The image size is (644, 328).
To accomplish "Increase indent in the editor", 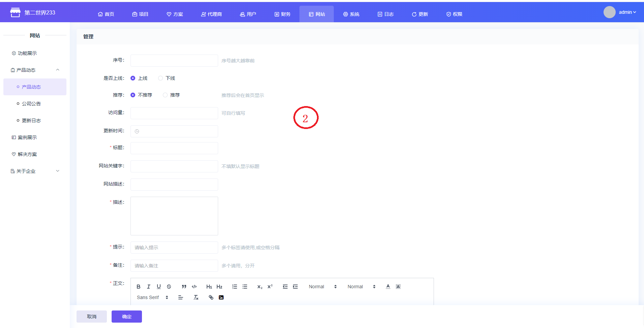I will coord(295,287).
